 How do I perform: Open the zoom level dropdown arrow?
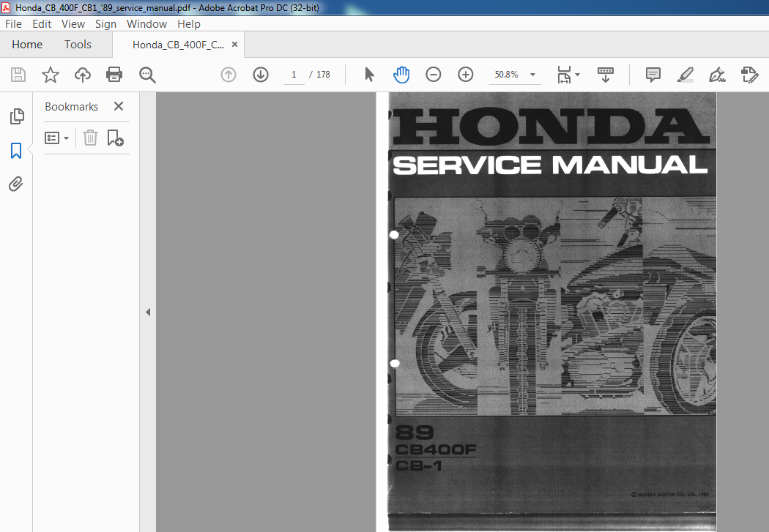(532, 75)
